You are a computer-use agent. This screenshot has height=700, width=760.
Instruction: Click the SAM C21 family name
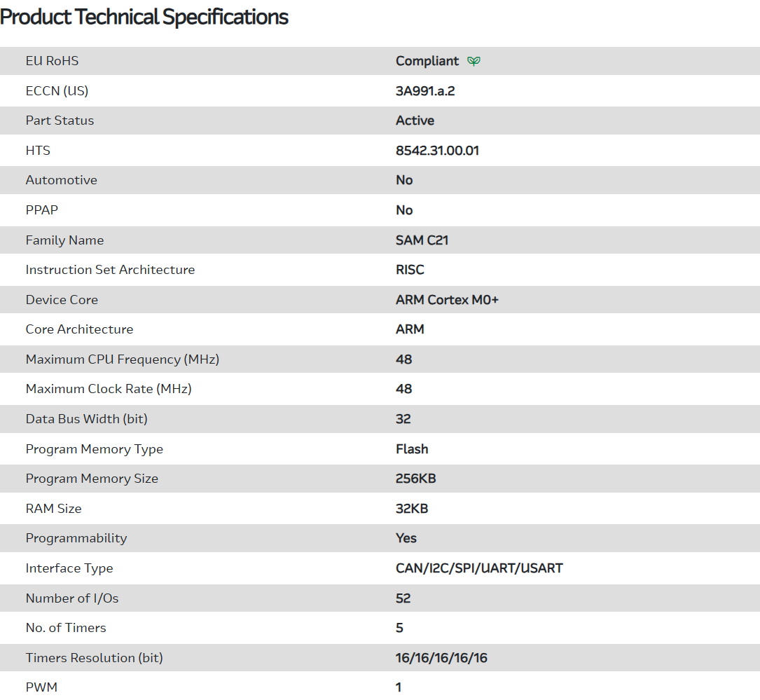click(422, 240)
